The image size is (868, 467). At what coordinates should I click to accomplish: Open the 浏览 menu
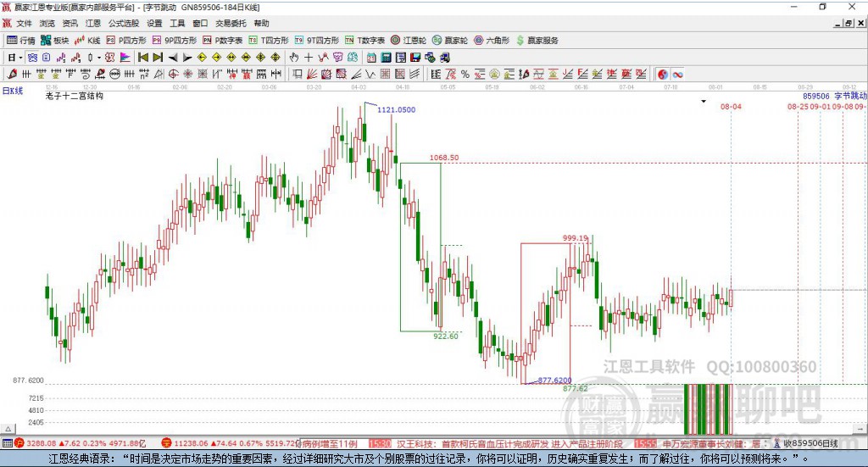(47, 23)
